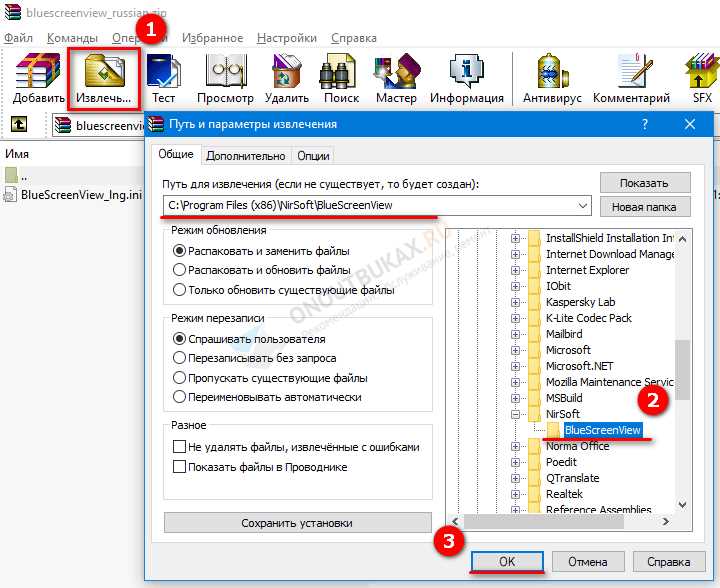Select the BlueScreenView folder in tree
Screen dimensions: 720x588
coord(602,430)
